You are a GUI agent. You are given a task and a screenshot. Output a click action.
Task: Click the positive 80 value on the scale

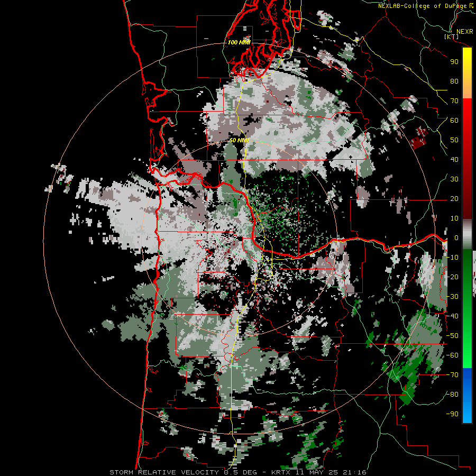pos(454,81)
